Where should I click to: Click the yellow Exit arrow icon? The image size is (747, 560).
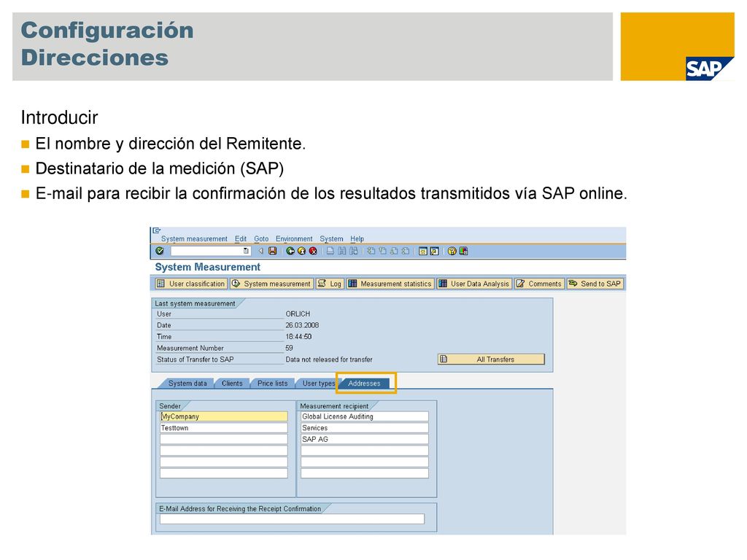tap(301, 251)
